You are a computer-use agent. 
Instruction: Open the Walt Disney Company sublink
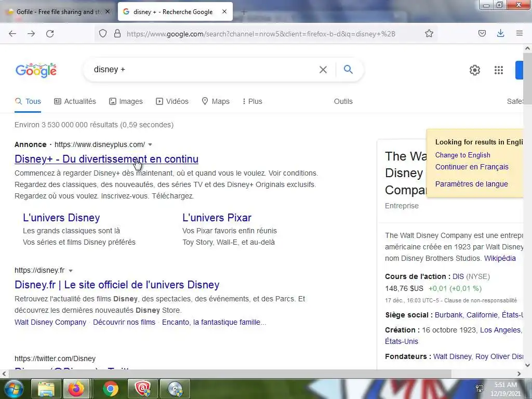(x=50, y=322)
